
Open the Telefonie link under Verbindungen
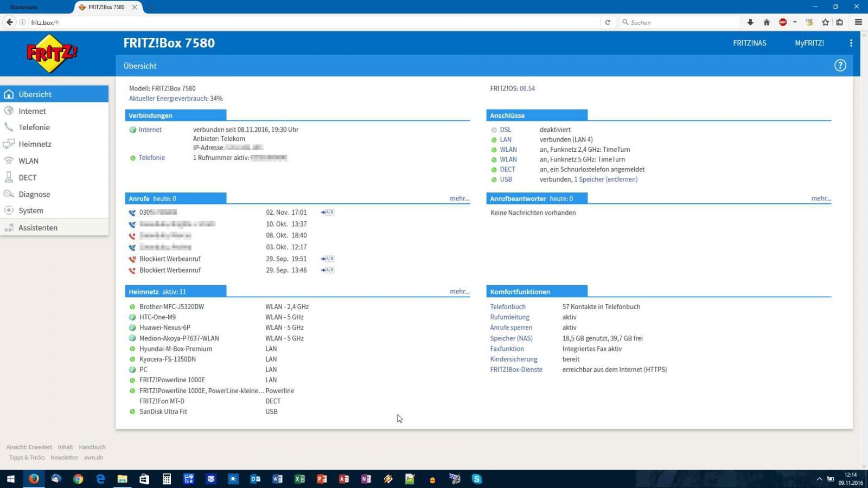[x=151, y=158]
